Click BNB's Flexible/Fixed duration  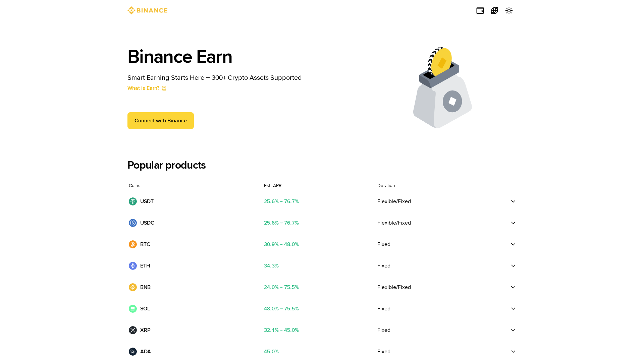(394, 287)
